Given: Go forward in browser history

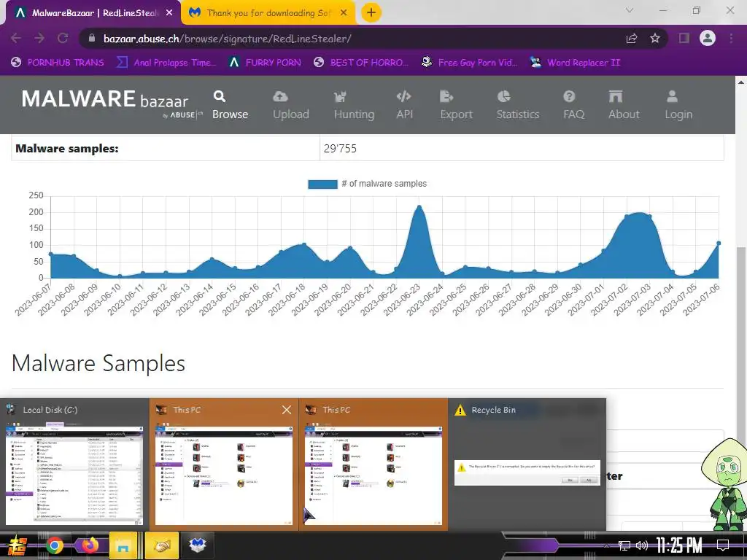Looking at the screenshot, I should [x=39, y=38].
